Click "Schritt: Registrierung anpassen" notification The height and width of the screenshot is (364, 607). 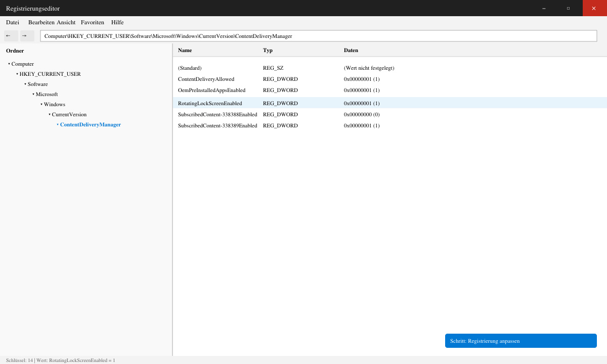(x=521, y=341)
